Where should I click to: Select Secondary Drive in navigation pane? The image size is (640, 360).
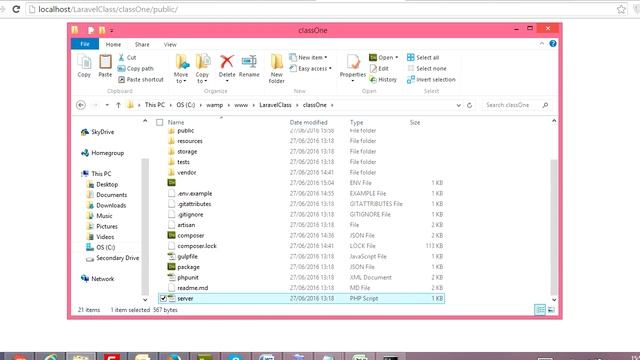pyautogui.click(x=113, y=258)
